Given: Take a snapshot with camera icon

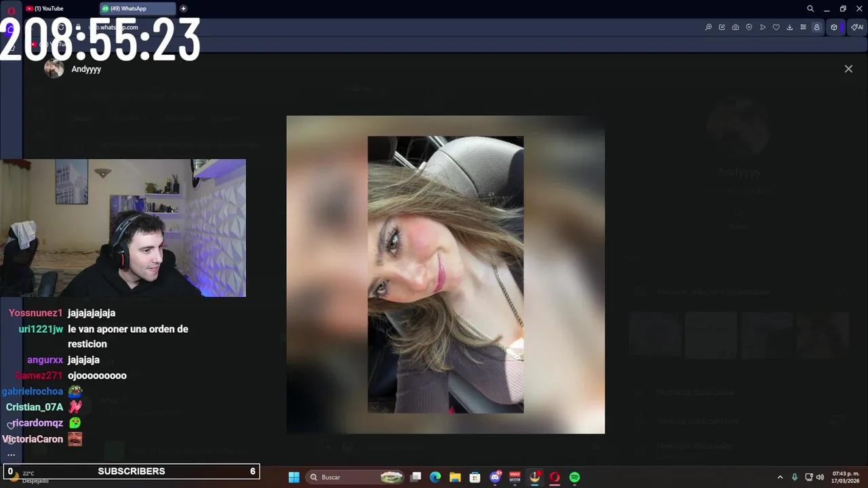Looking at the screenshot, I should [736, 27].
